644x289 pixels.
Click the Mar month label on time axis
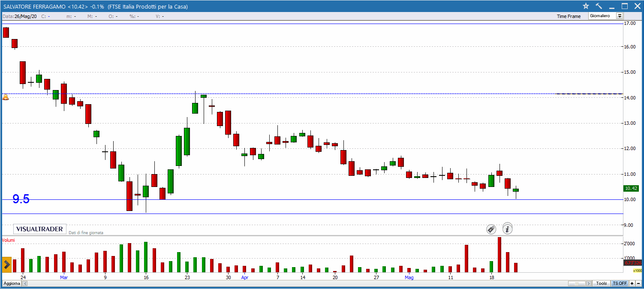point(64,277)
